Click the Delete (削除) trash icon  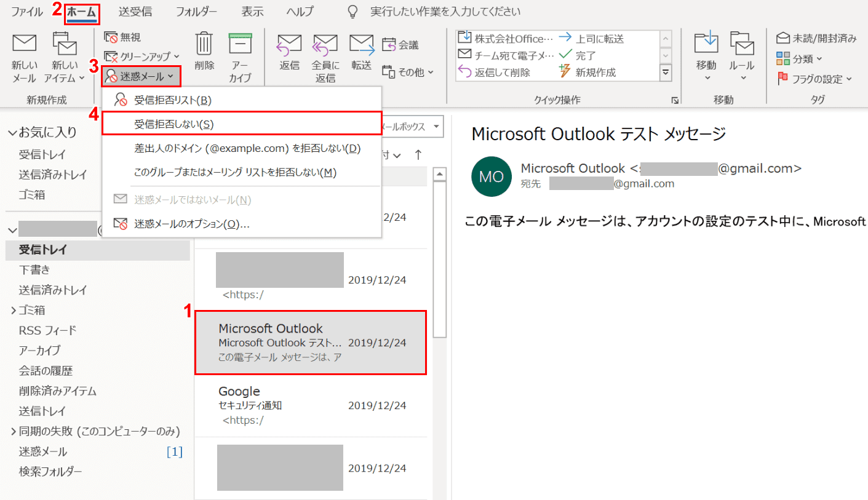click(204, 44)
